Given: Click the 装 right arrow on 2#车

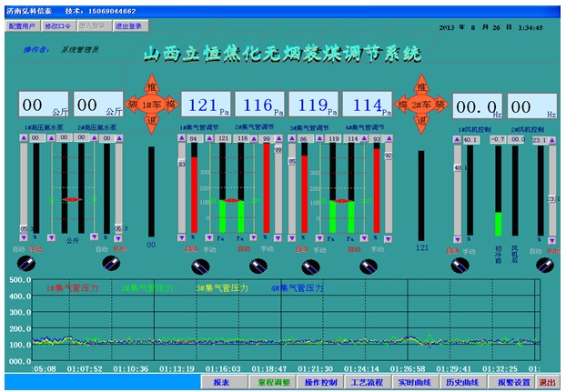Looking at the screenshot, I should [x=442, y=105].
